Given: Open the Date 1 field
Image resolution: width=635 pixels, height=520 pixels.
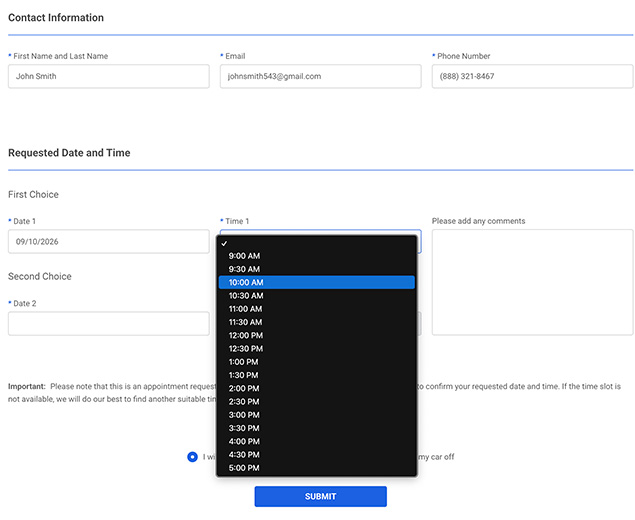Looking at the screenshot, I should click(109, 242).
